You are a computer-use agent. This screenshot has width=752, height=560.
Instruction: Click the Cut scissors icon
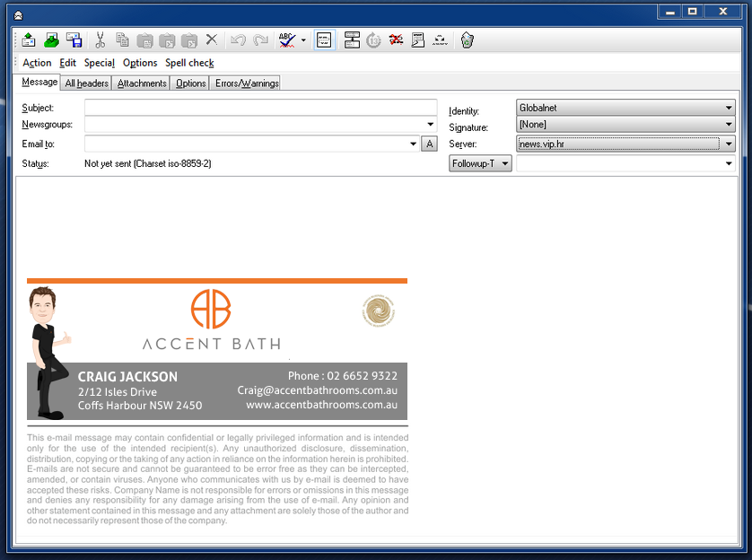coord(100,39)
